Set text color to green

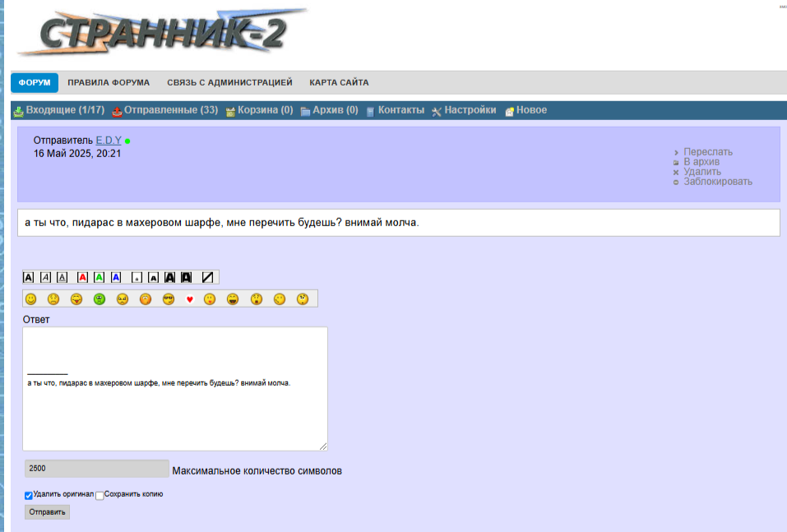[x=100, y=277]
